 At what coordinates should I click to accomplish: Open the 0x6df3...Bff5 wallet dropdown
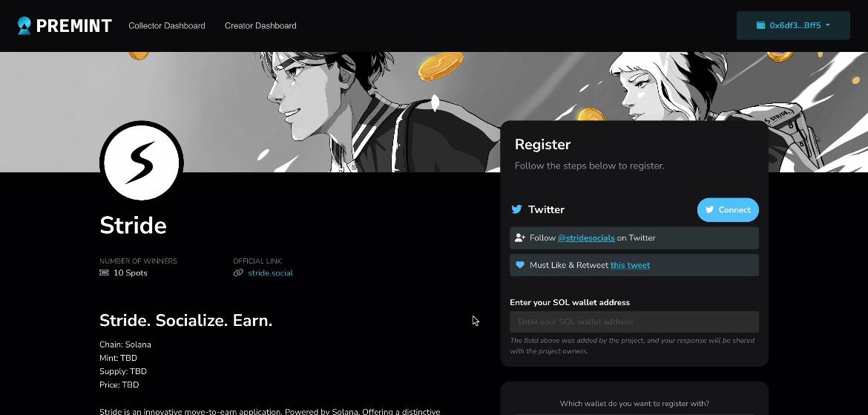click(793, 25)
